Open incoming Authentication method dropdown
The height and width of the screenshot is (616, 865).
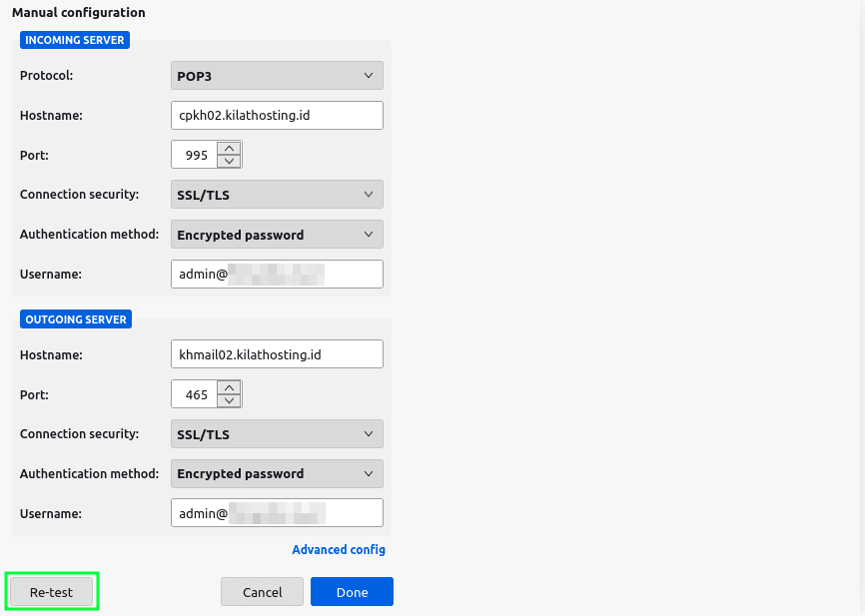point(277,234)
